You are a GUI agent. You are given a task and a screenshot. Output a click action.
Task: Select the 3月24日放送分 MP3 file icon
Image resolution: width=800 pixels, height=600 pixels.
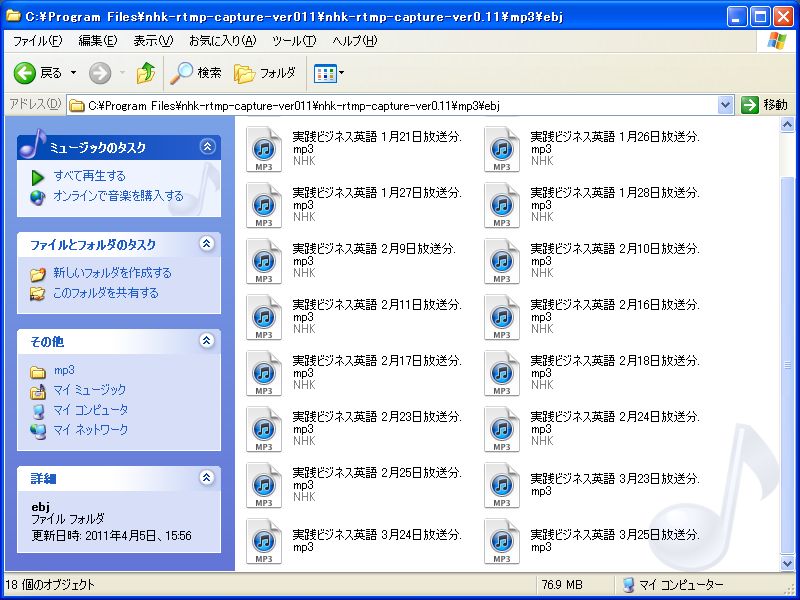click(264, 542)
